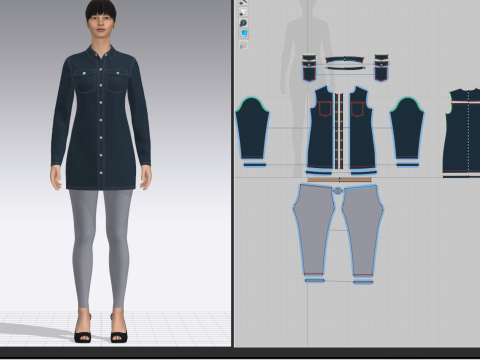Select the cuff piece under the far-left sleeve

(x=255, y=164)
